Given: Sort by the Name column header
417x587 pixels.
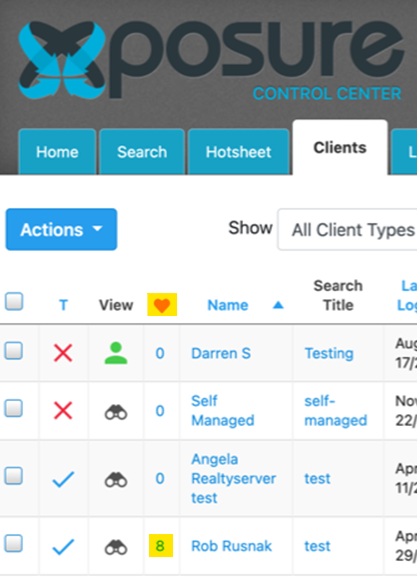Looking at the screenshot, I should [228, 305].
